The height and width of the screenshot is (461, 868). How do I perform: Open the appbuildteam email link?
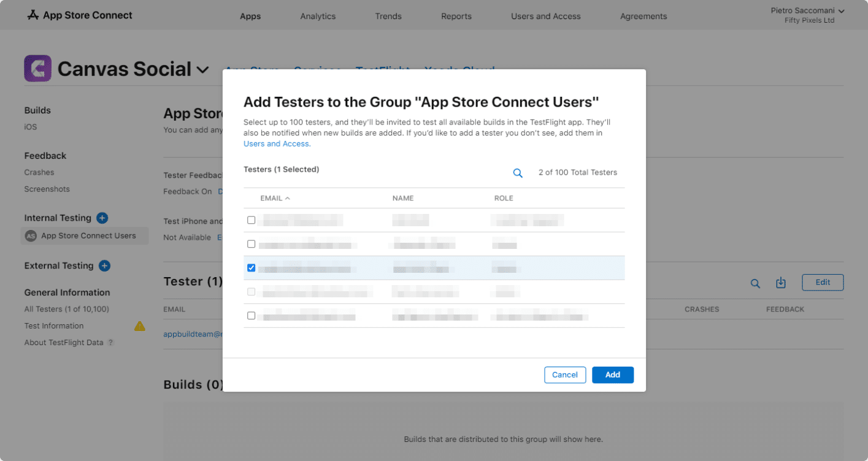pyautogui.click(x=193, y=335)
